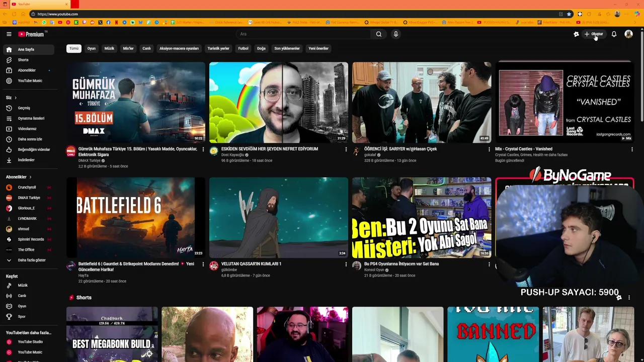Select the Son yüklenenler chip
The image size is (644, 362).
click(x=287, y=48)
